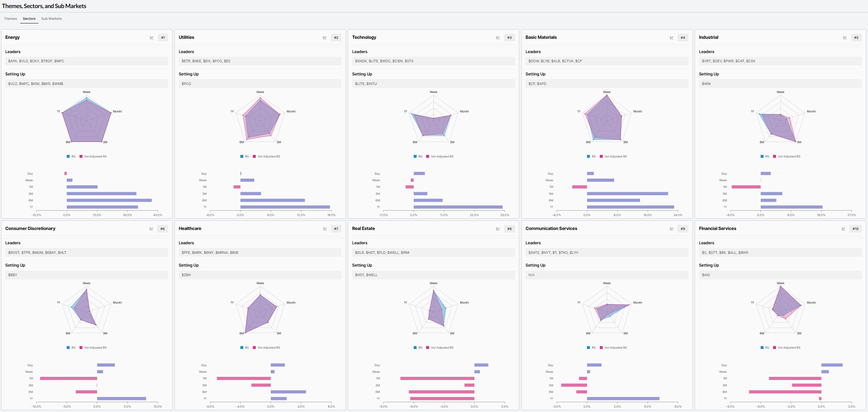Click the Healthcare card chart icon

[325, 229]
